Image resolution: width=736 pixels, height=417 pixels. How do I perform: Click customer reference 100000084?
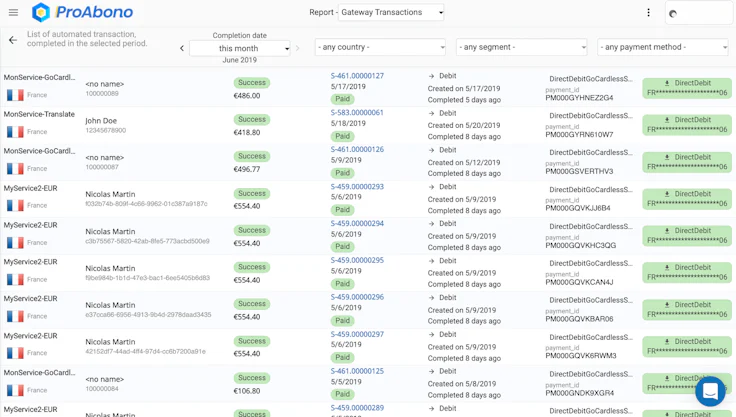[x=102, y=389]
